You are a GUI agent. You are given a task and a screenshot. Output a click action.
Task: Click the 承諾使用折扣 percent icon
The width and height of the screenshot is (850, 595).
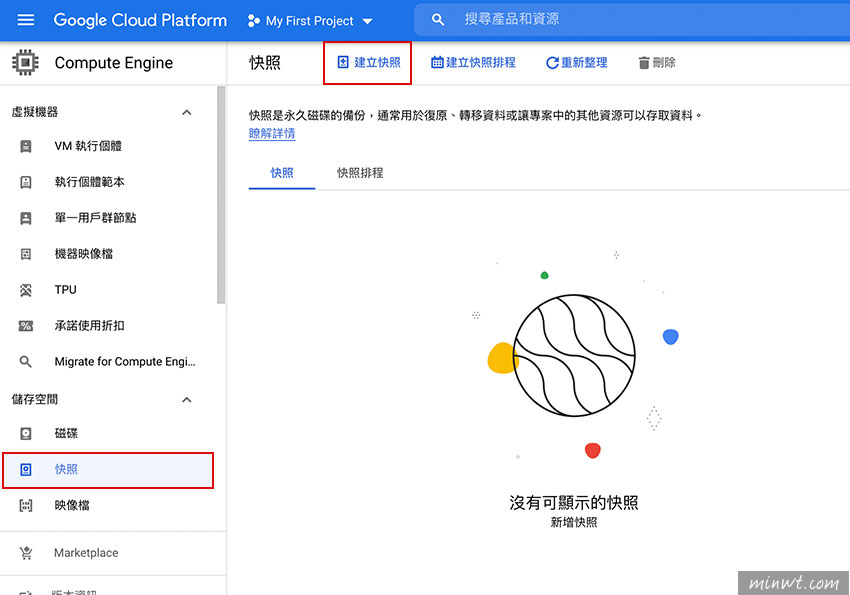(25, 326)
